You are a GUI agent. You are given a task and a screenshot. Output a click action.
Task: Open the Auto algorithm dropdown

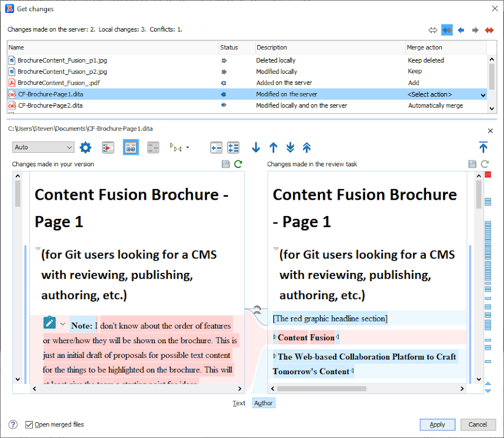(x=43, y=148)
